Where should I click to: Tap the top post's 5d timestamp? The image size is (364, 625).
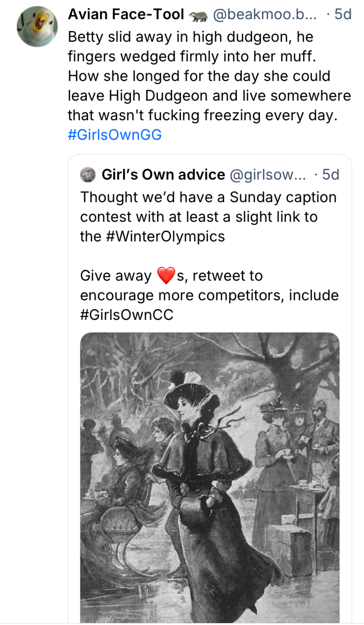(x=342, y=15)
